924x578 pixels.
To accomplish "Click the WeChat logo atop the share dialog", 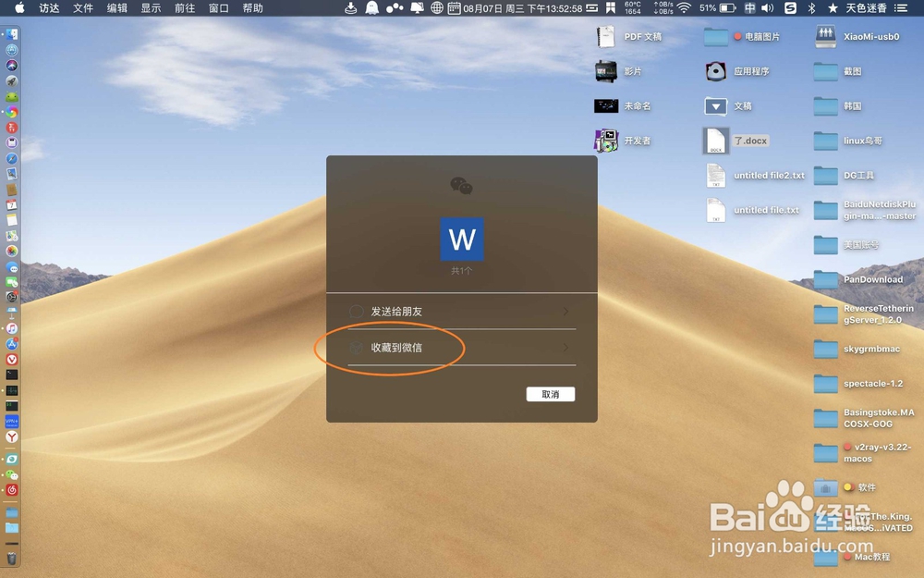I will click(462, 184).
